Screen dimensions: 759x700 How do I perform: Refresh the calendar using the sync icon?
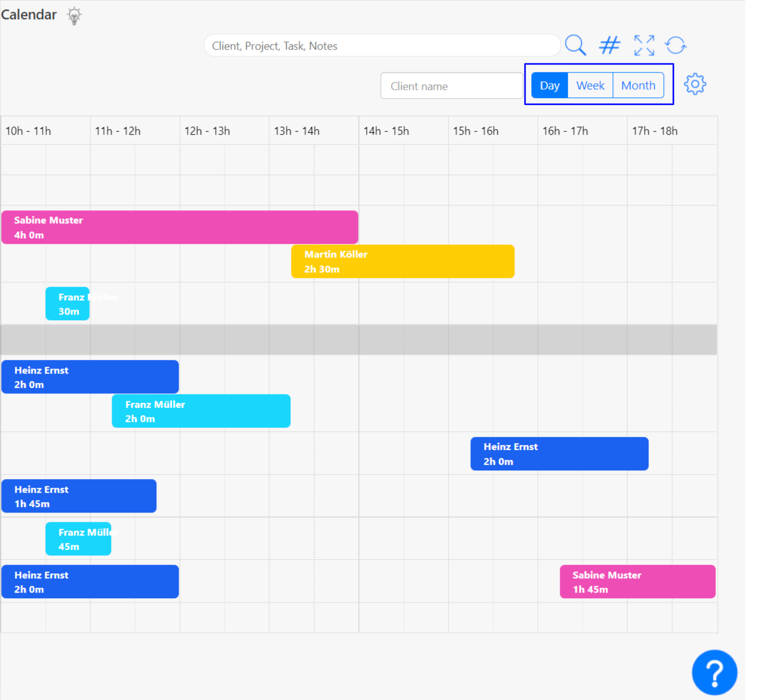pos(676,45)
